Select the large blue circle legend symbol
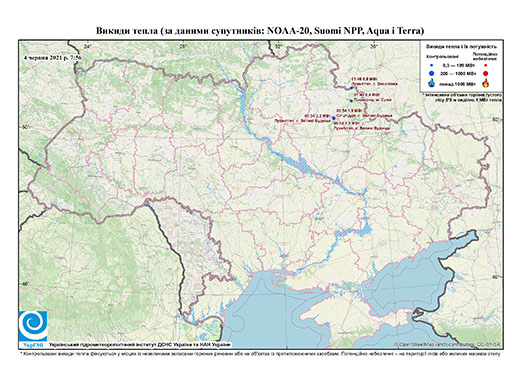Viewport: 520px width, 368px height. click(x=432, y=73)
